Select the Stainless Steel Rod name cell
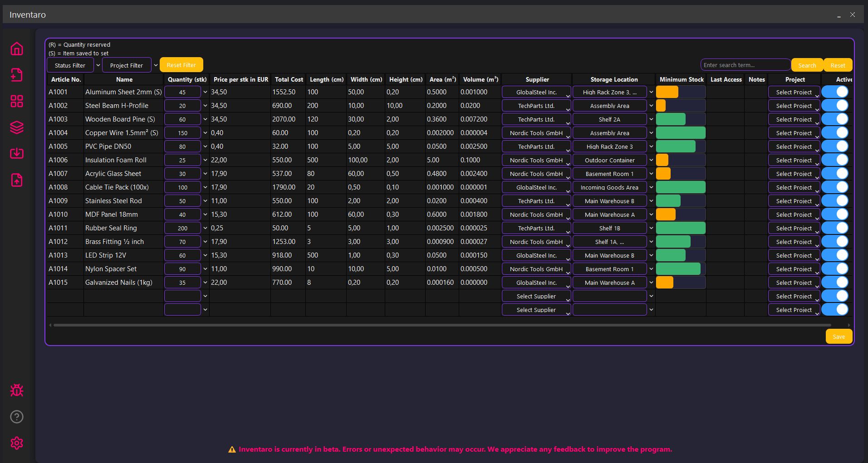Screen dimensions: 868x463 tap(123, 201)
